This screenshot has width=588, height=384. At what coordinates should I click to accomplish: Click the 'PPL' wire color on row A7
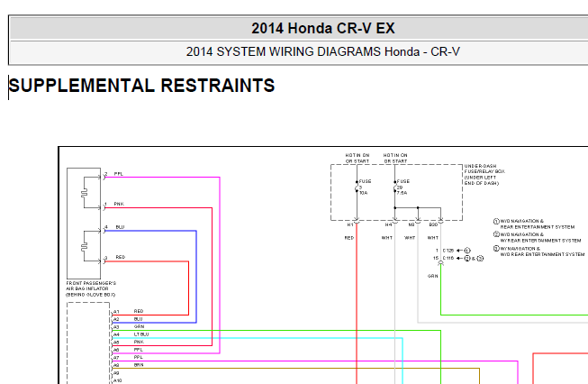click(x=138, y=358)
